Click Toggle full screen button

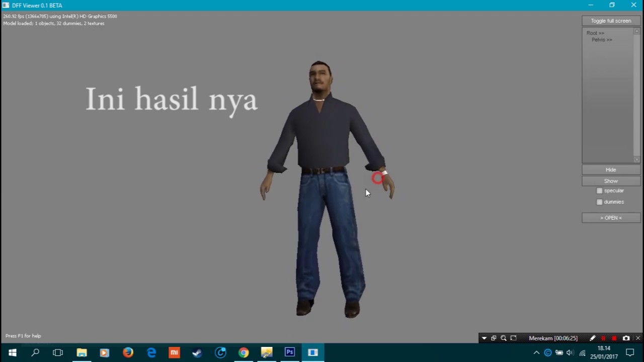pyautogui.click(x=611, y=21)
